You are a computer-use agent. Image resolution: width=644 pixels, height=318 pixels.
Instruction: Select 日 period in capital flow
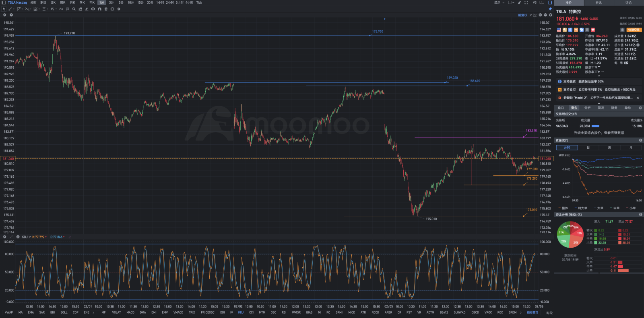[x=588, y=148]
